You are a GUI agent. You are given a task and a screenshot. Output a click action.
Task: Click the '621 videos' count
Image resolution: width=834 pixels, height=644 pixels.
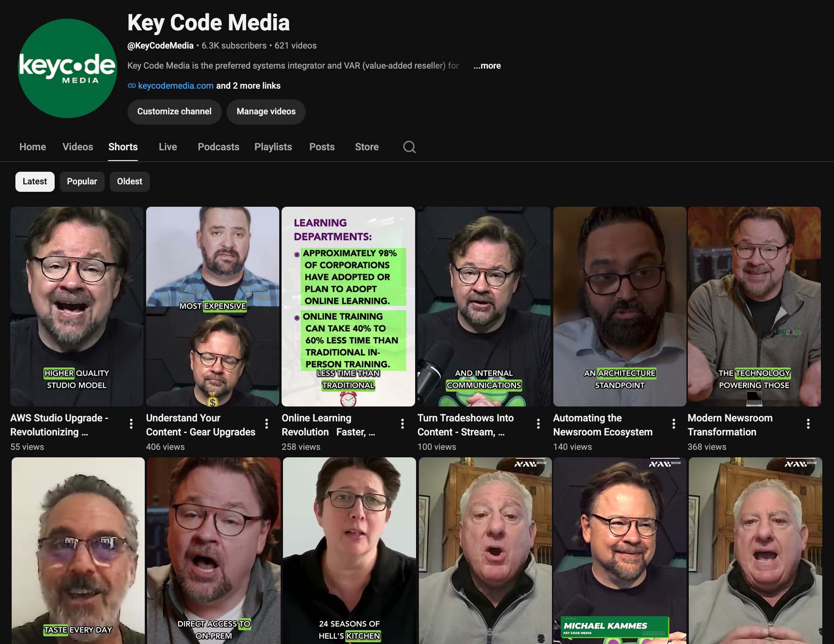pos(296,46)
